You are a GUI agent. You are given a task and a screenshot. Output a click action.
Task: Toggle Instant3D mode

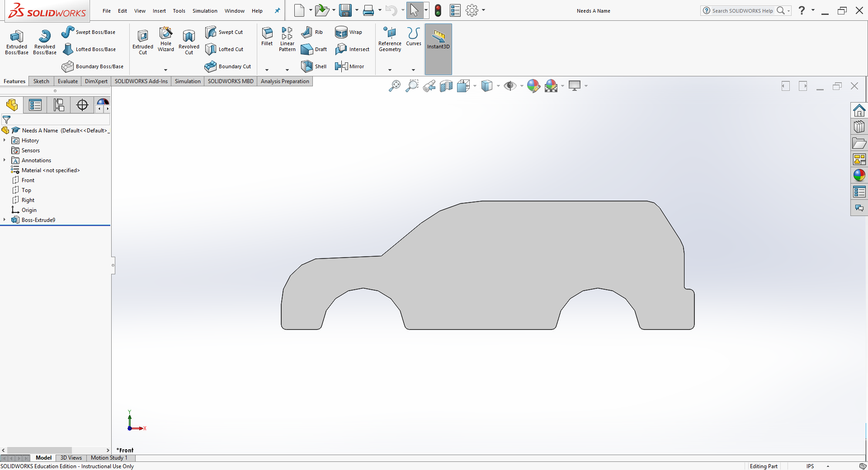point(439,49)
